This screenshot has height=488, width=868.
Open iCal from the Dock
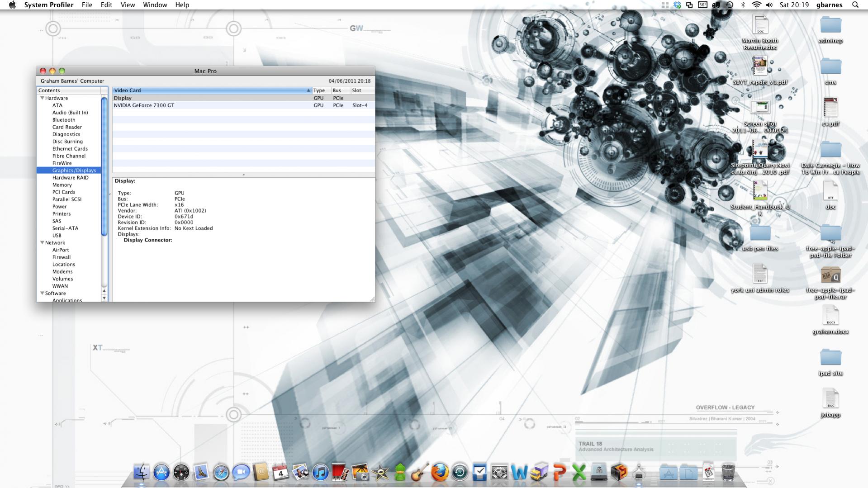point(281,472)
